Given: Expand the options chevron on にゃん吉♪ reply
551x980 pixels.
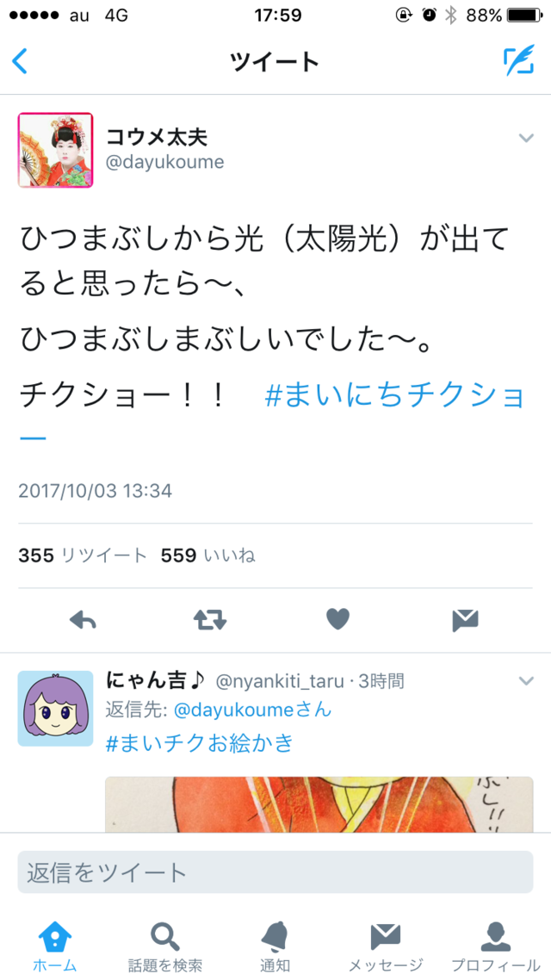Looking at the screenshot, I should click(527, 680).
